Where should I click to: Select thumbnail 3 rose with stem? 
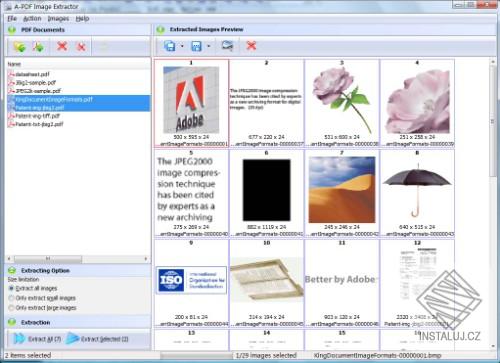pyautogui.click(x=342, y=103)
